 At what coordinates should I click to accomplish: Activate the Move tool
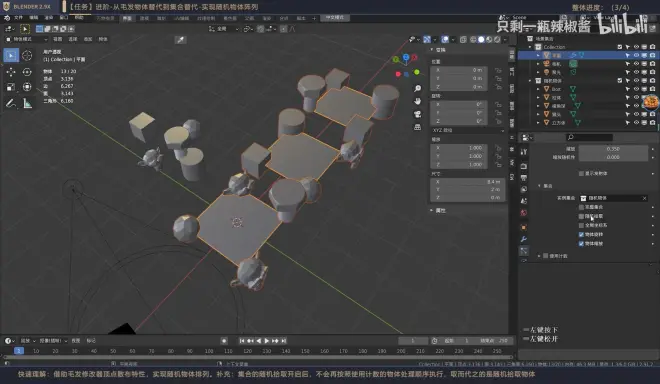pos(11,72)
